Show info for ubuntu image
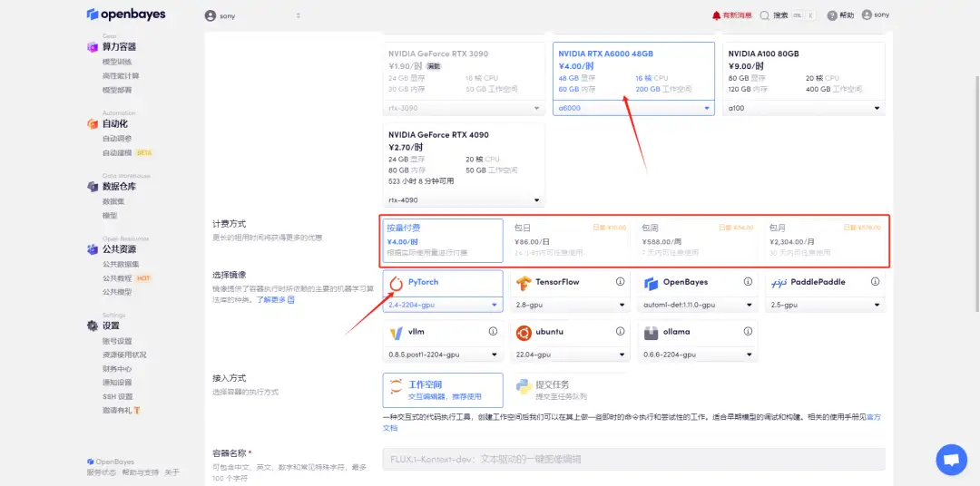980x486 pixels. pyautogui.click(x=620, y=331)
